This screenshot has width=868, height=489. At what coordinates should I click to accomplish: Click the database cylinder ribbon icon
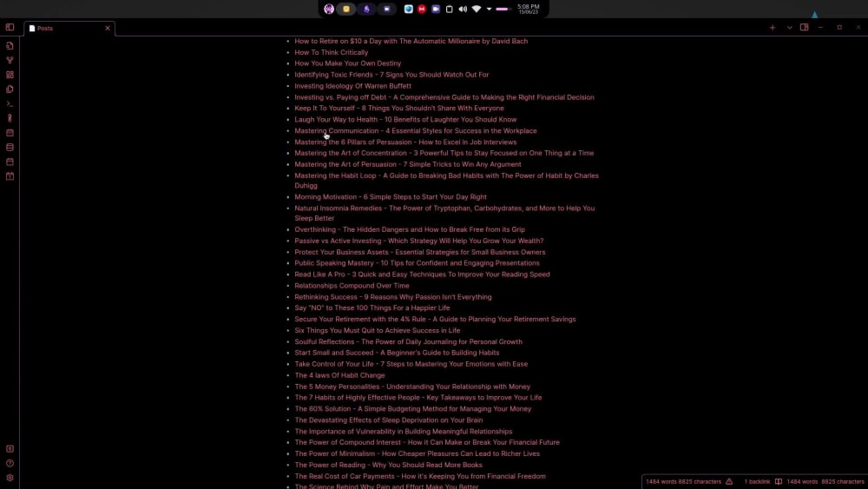tap(10, 148)
